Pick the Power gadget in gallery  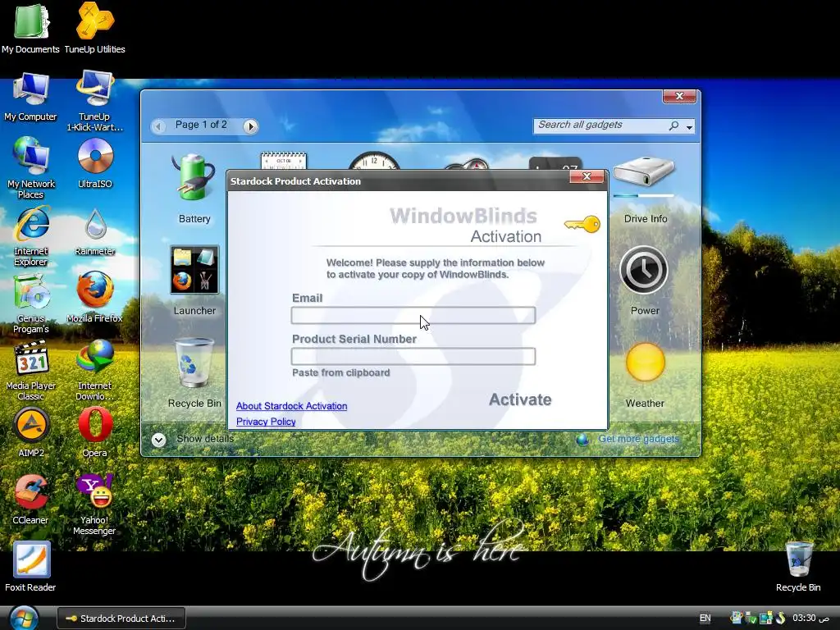pos(645,281)
